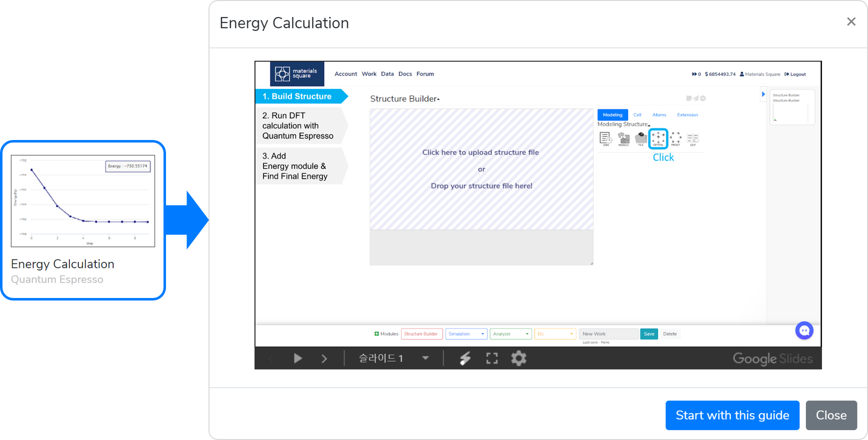Open the chat support bubble icon
Screen dimensions: 868x440
804,330
